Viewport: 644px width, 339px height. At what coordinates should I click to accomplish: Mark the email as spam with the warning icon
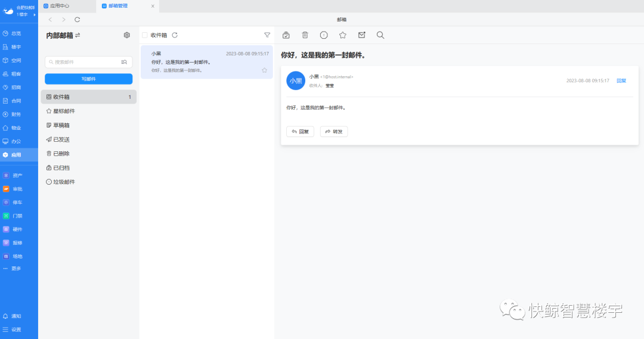coord(324,35)
